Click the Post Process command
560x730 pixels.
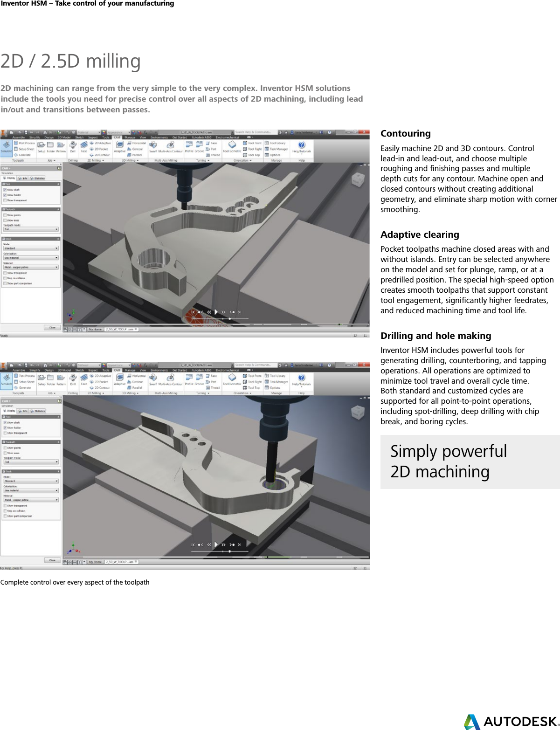coord(25,144)
